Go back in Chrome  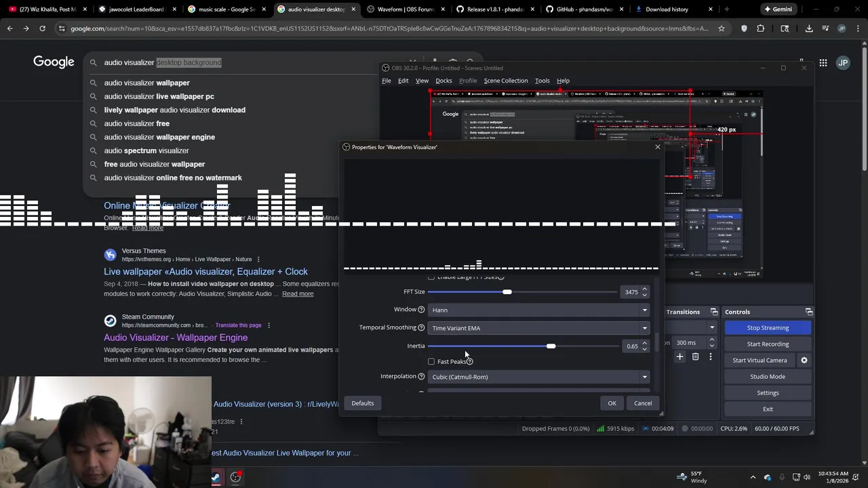9,28
